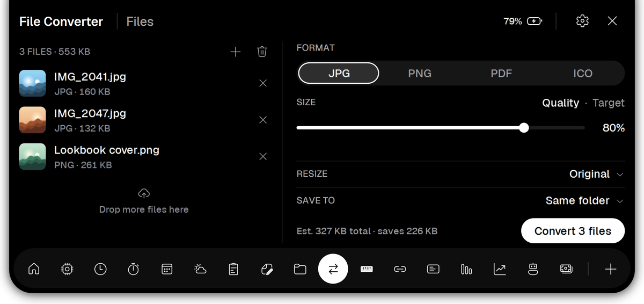Close the File Converter panel
The image size is (644, 304).
coord(612,21)
